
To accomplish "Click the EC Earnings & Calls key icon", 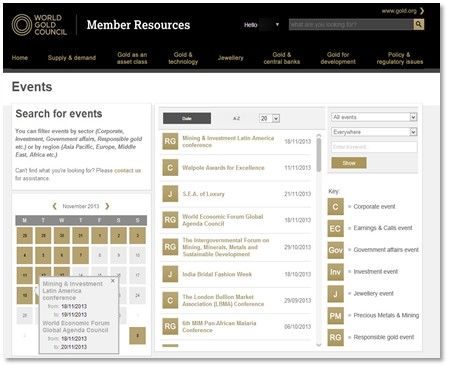I will click(x=335, y=228).
